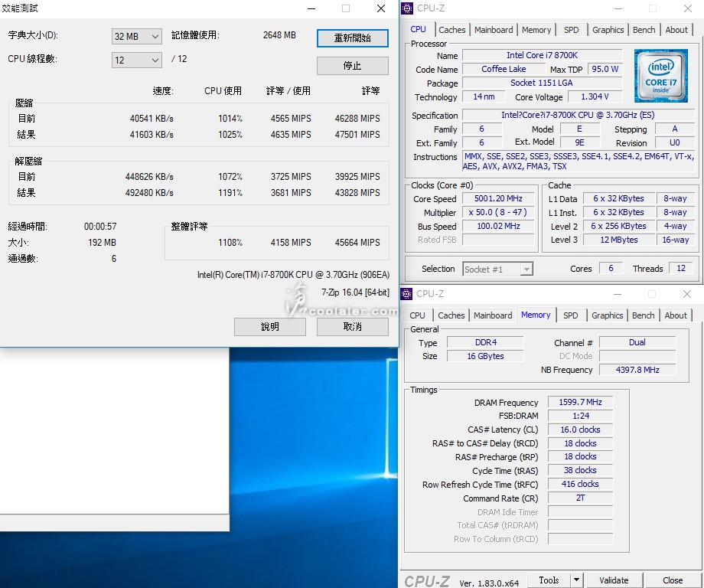The width and height of the screenshot is (704, 588).
Task: Click the 取消 cancel button
Action: coord(353,327)
